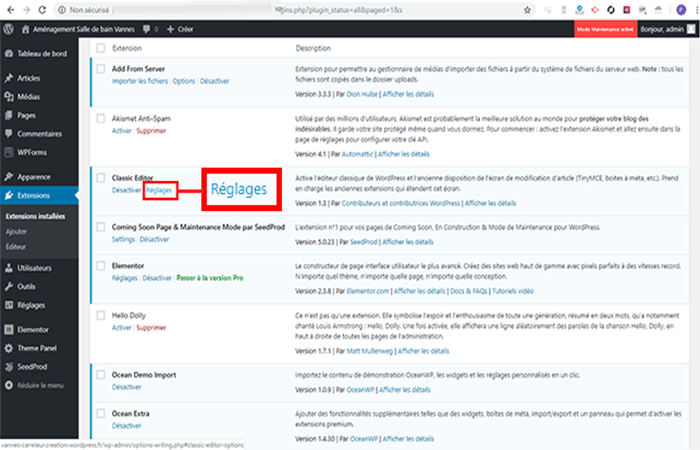
Task: Click Passer à la version Pro
Action: click(x=210, y=278)
